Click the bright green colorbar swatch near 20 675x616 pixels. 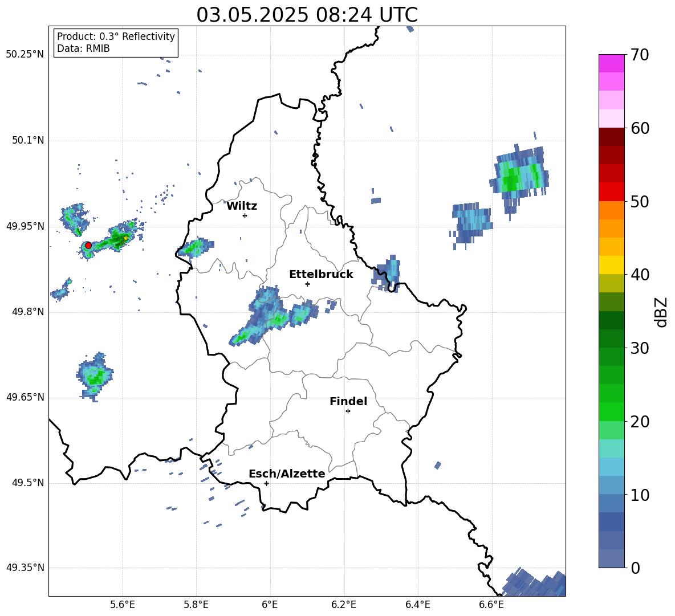[611, 411]
